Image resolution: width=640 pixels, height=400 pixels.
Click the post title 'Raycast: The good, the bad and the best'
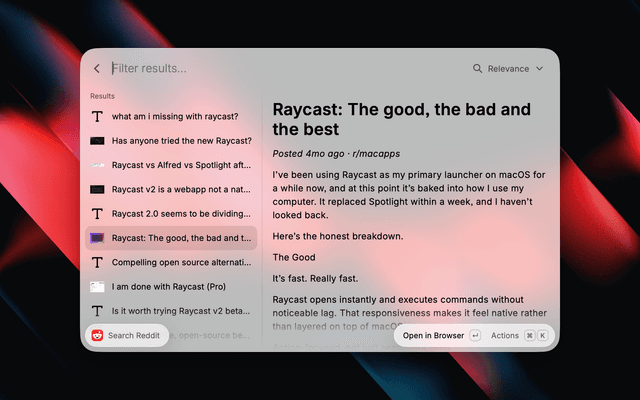coord(402,119)
